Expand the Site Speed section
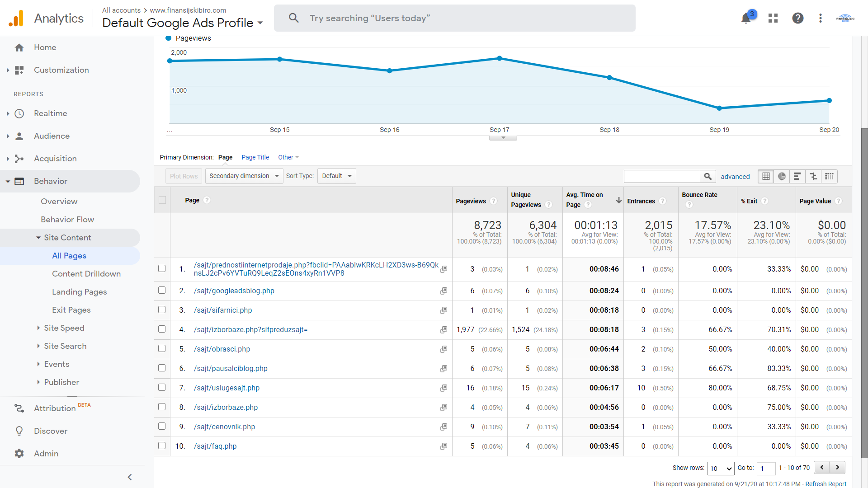The image size is (868, 488). coord(64,328)
